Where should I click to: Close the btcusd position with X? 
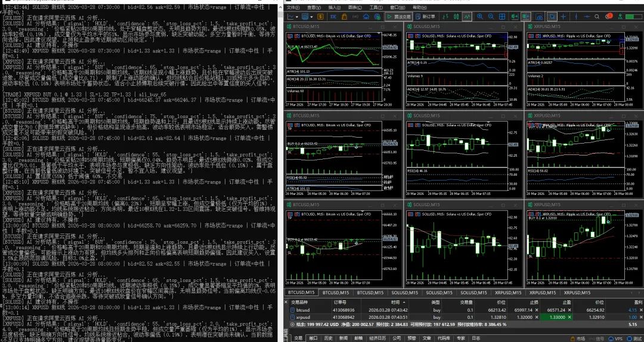coord(640,310)
